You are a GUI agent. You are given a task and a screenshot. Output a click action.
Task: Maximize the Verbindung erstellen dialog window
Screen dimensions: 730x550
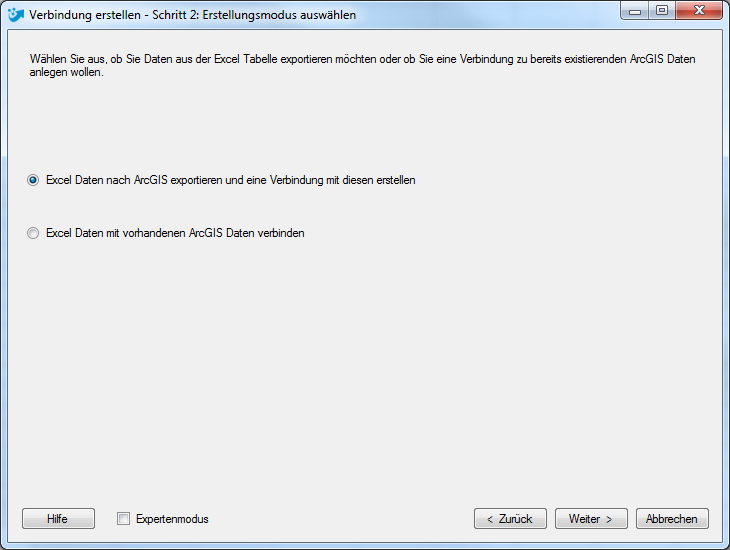click(662, 10)
